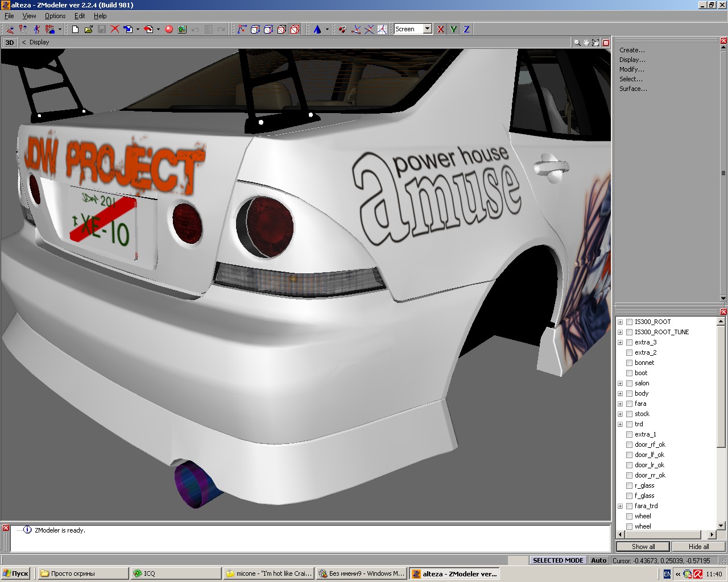The width and height of the screenshot is (728, 582).
Task: Click the viewport maximize red square icon
Action: point(606,43)
